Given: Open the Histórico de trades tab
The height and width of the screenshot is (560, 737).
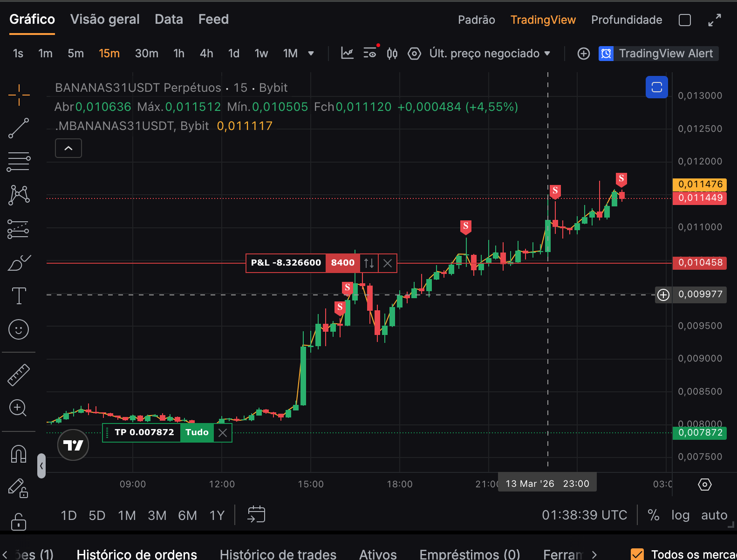Looking at the screenshot, I should [278, 554].
